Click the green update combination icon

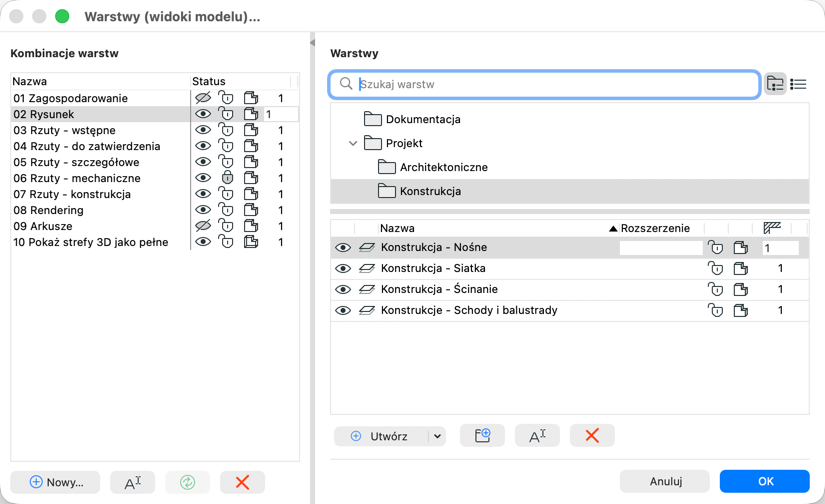[x=187, y=482]
